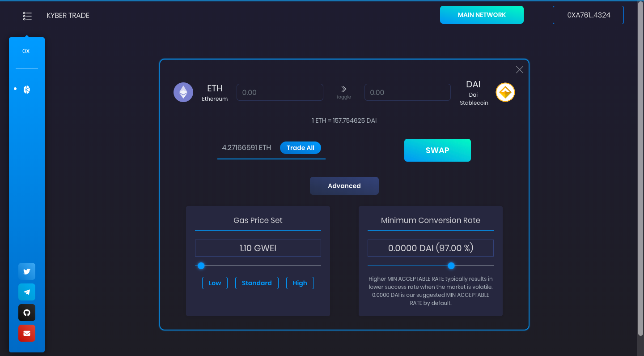Click the 1.10 GWEI gas price field

pyautogui.click(x=258, y=248)
